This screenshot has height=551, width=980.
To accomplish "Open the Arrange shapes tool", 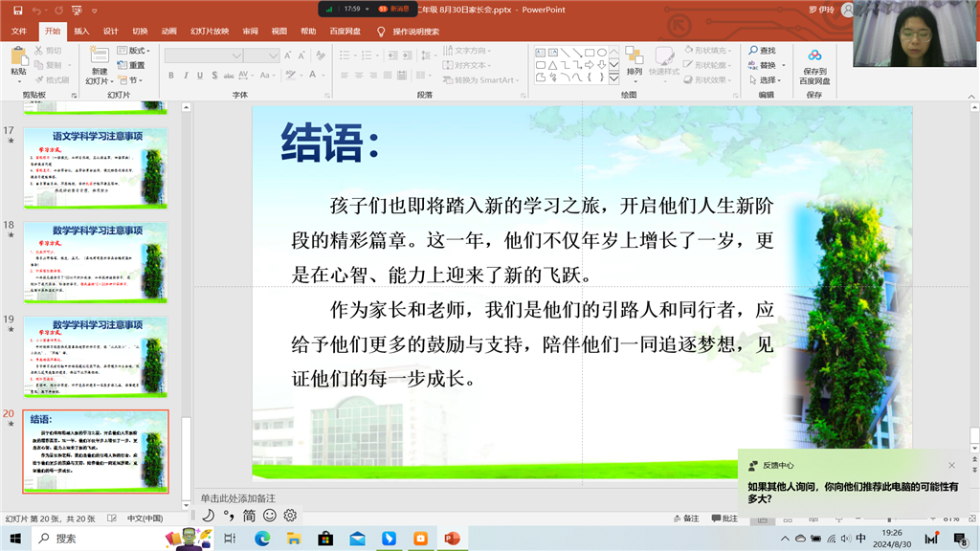I will click(x=635, y=63).
